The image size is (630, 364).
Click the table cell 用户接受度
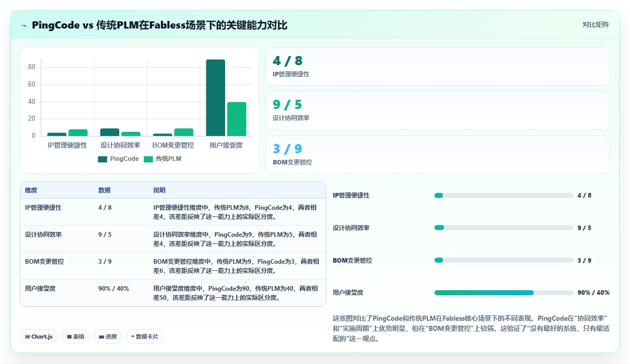click(40, 289)
